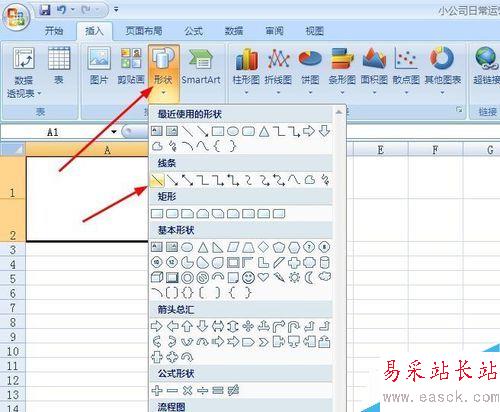Open the 饼图 pie chart menu
This screenshot has height=412, width=500.
click(310, 71)
